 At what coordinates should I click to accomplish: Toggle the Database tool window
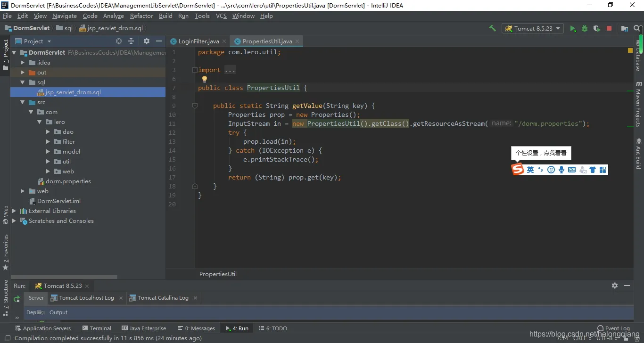tap(638, 56)
